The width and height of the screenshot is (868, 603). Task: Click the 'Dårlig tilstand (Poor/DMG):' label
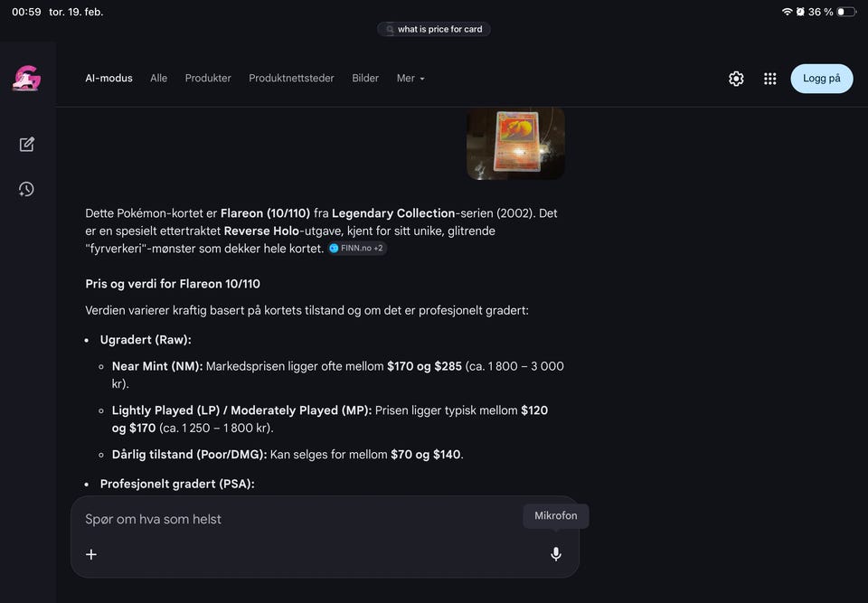pyautogui.click(x=189, y=455)
